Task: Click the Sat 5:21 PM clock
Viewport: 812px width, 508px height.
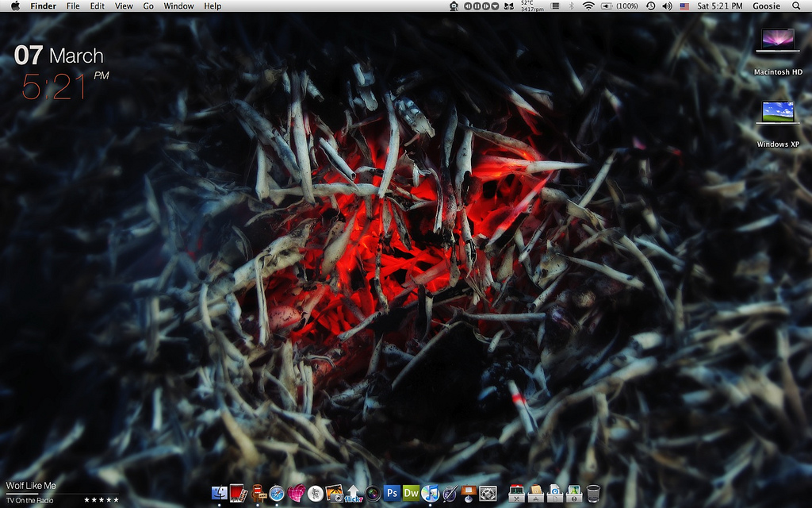Action: point(719,6)
